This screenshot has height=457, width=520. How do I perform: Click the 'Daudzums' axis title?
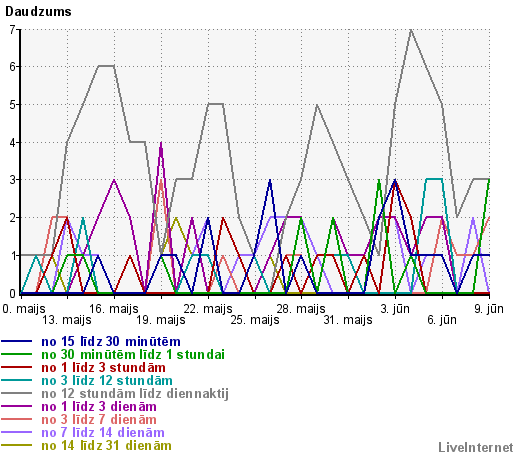pyautogui.click(x=38, y=12)
